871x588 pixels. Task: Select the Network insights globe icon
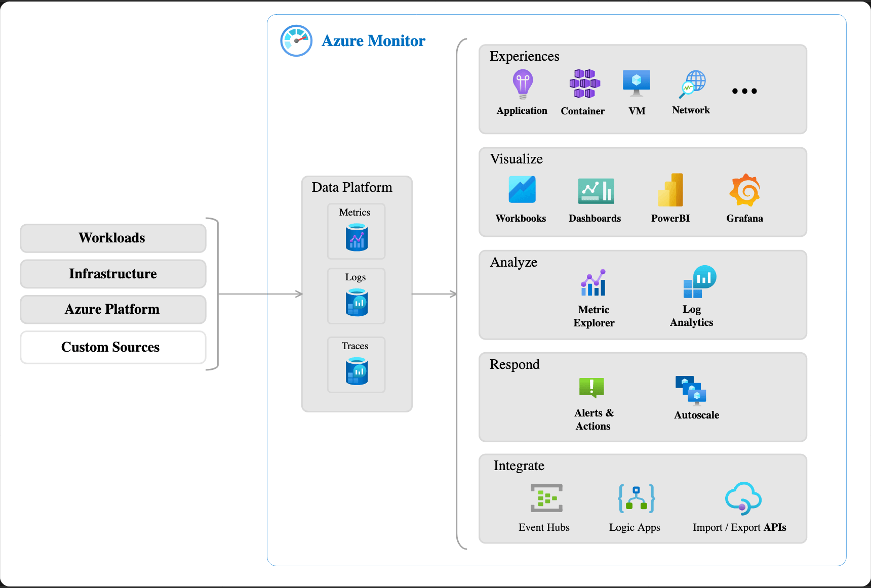coord(692,84)
